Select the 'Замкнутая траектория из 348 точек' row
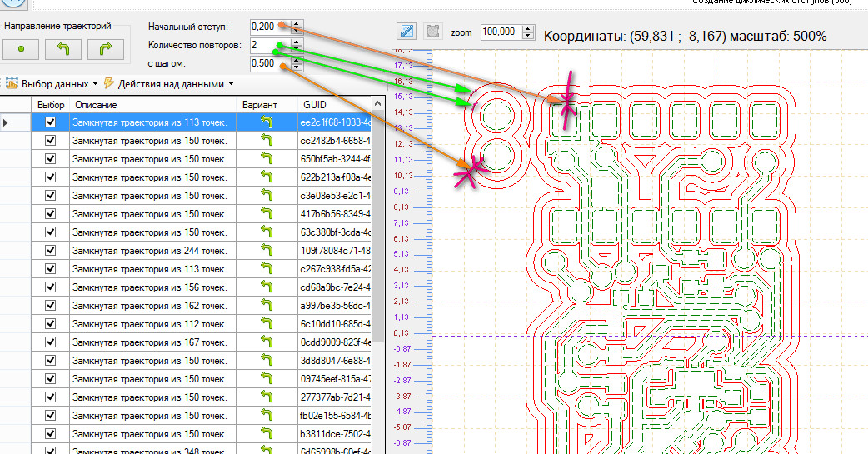868x454 pixels. point(148,451)
